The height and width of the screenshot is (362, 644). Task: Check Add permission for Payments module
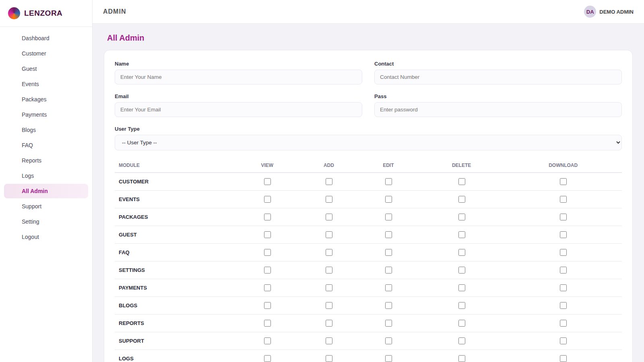[x=329, y=288]
